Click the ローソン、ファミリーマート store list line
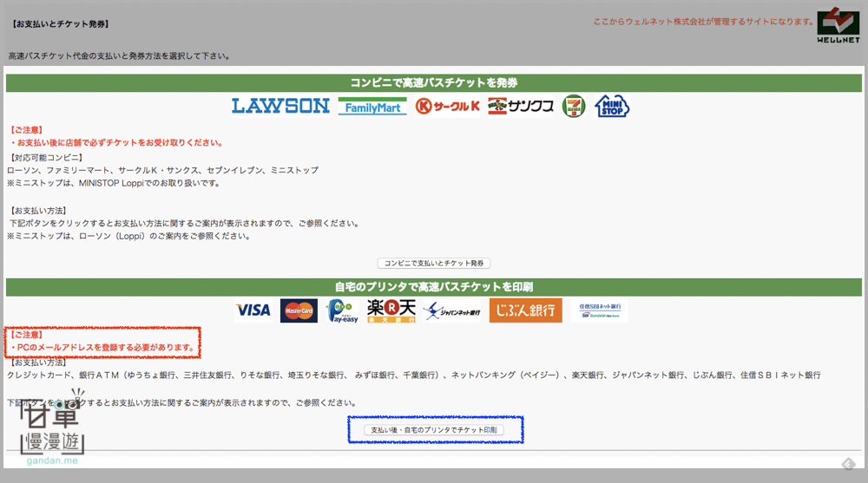 [163, 171]
